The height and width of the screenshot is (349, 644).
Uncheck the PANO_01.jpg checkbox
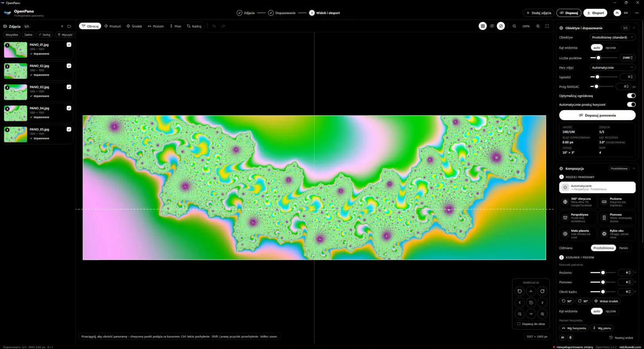click(69, 45)
